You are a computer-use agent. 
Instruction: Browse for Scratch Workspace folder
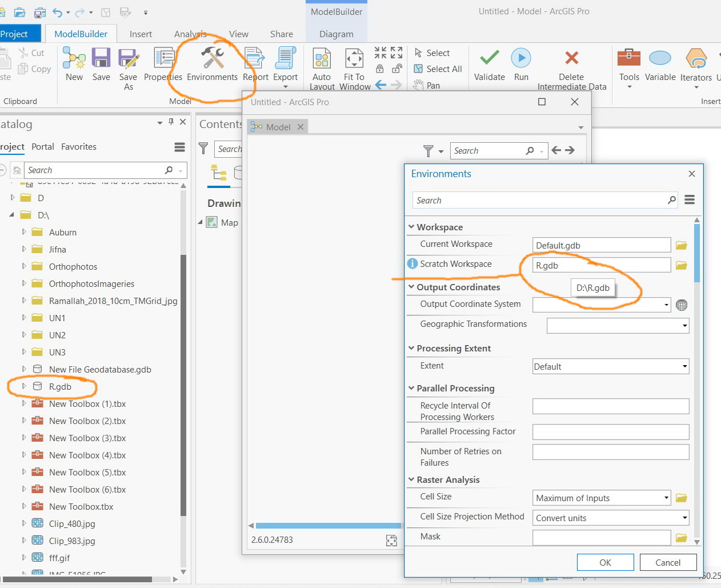coord(681,265)
